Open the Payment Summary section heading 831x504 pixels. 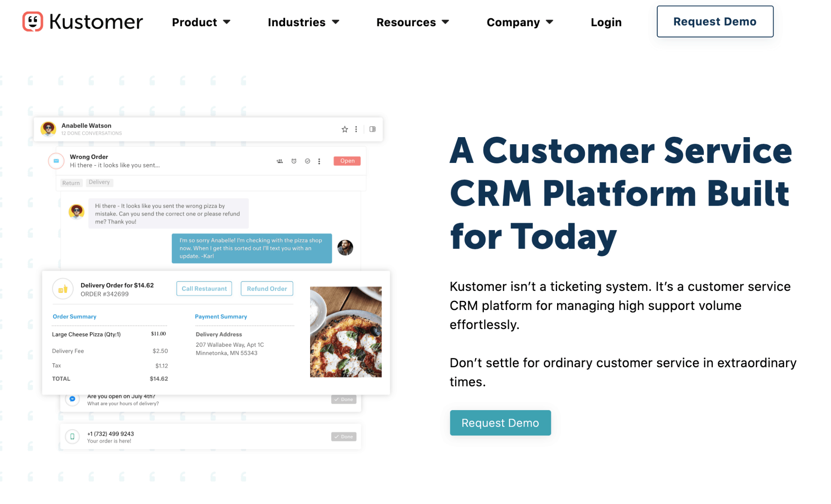coord(221,317)
